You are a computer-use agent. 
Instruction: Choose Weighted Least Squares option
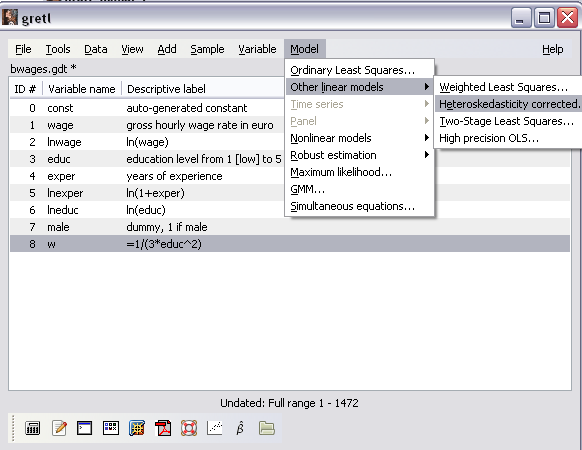(x=508, y=87)
